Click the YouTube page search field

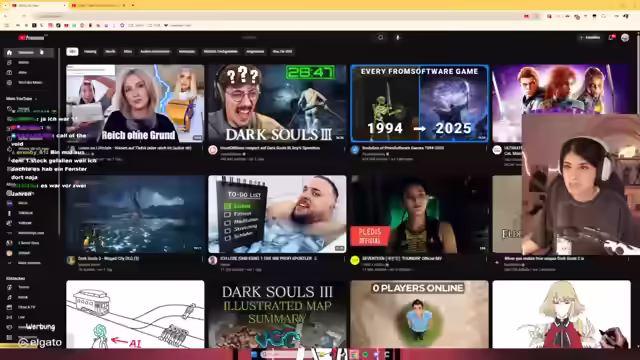(286, 38)
